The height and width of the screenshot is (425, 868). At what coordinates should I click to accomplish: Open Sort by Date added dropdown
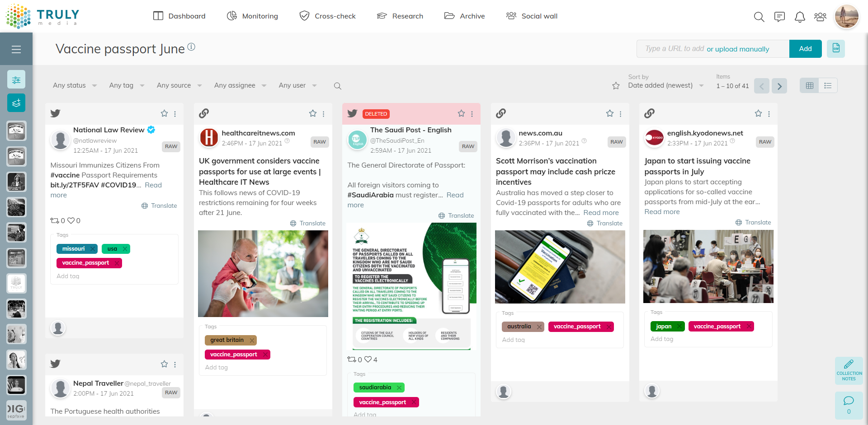(665, 85)
